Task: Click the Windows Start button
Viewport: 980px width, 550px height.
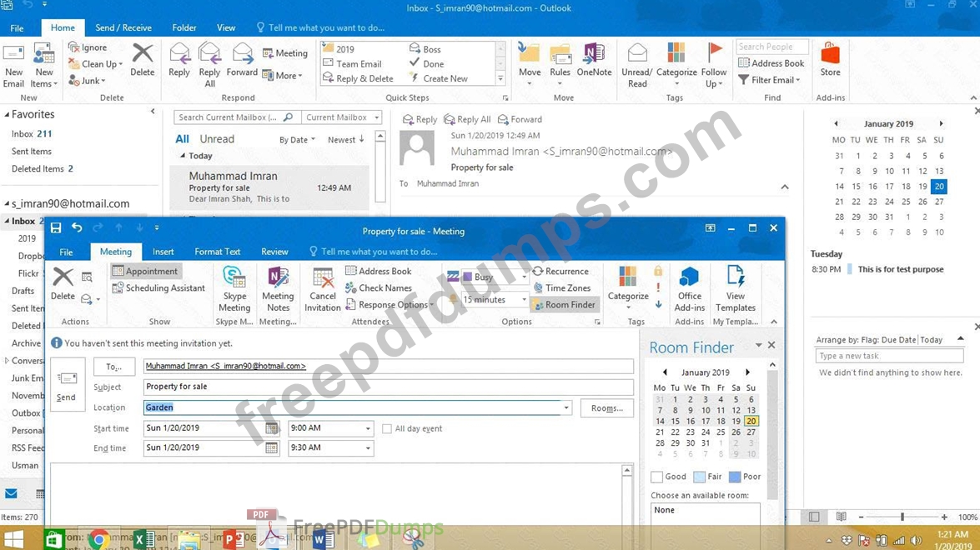Action: (x=13, y=538)
